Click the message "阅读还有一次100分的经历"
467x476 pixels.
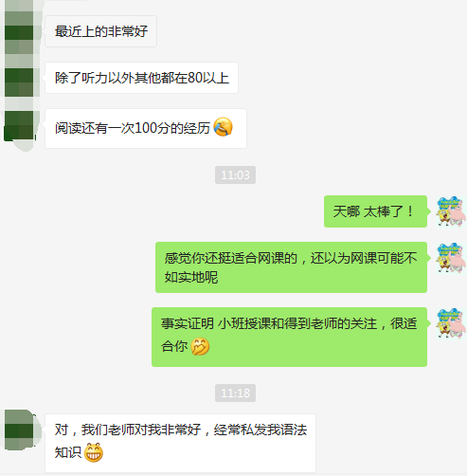(146, 128)
